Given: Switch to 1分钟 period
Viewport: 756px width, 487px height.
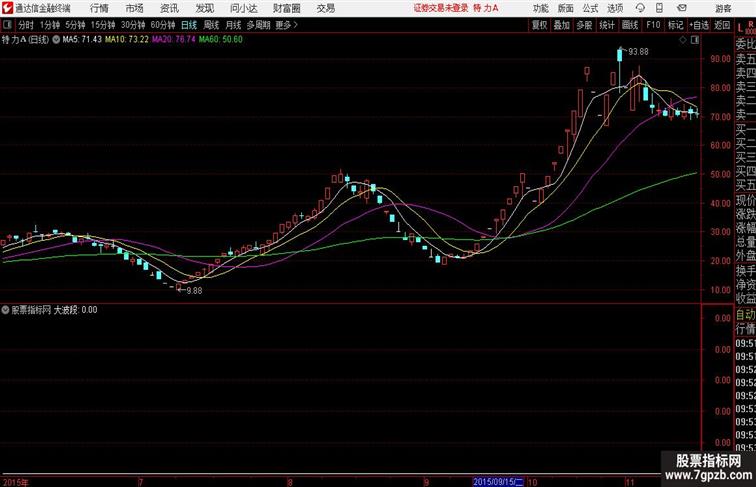Looking at the screenshot, I should pos(50,25).
